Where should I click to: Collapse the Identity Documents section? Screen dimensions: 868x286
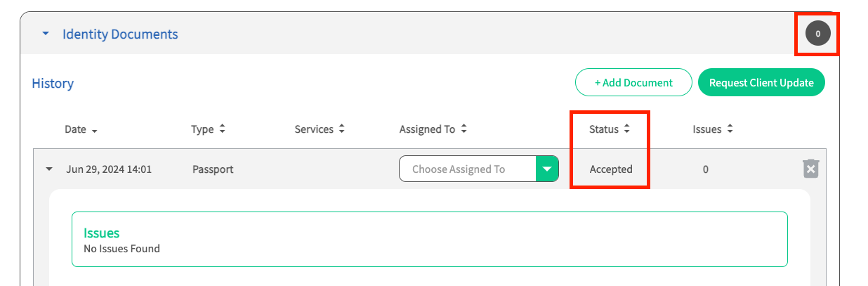pyautogui.click(x=46, y=34)
